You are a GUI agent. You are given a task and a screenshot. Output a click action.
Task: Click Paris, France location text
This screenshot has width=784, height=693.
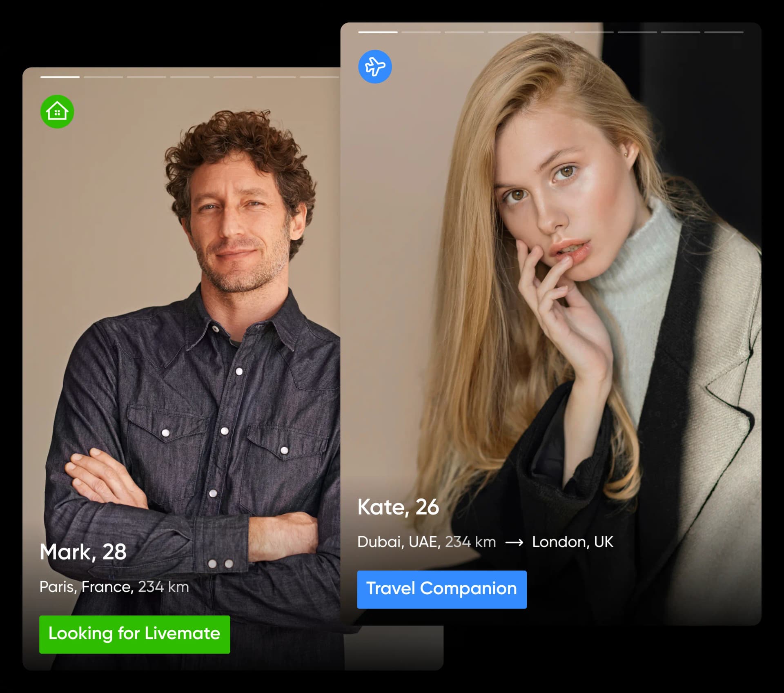tap(86, 587)
